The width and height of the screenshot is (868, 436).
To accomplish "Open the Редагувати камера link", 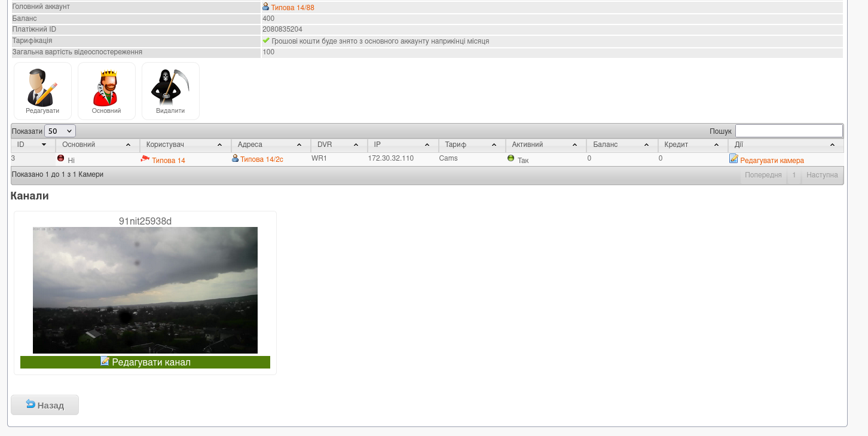I will click(772, 161).
